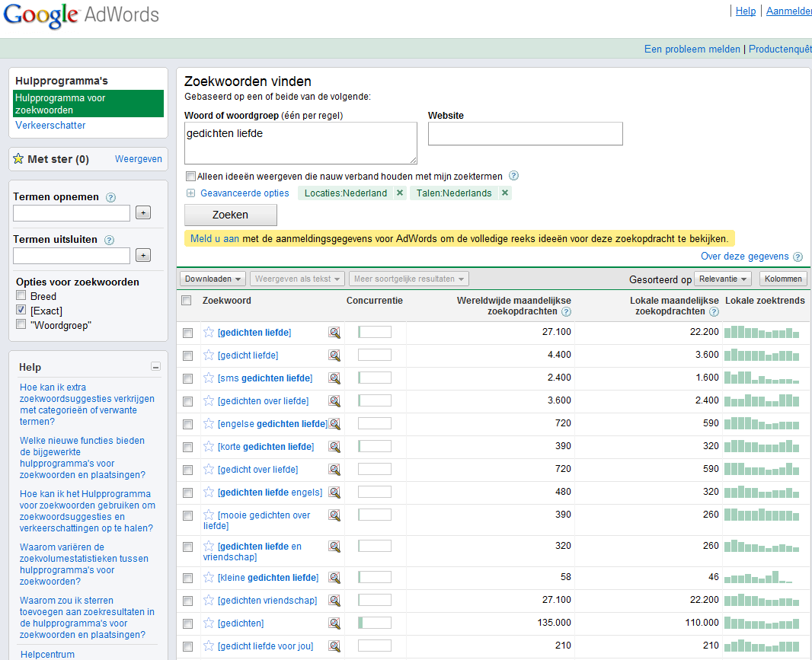Click help icon next to Termen uitsluiten
Screen dimensions: 812x660
click(x=109, y=240)
